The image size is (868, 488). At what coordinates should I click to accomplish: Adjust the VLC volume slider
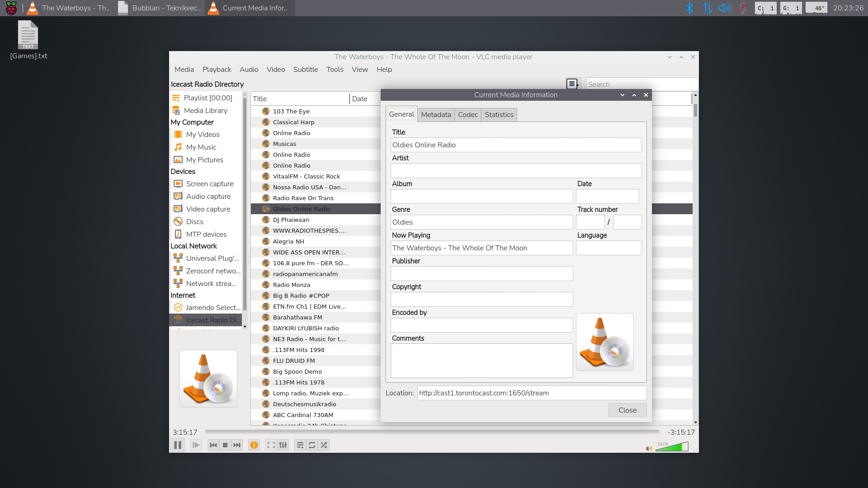(672, 447)
